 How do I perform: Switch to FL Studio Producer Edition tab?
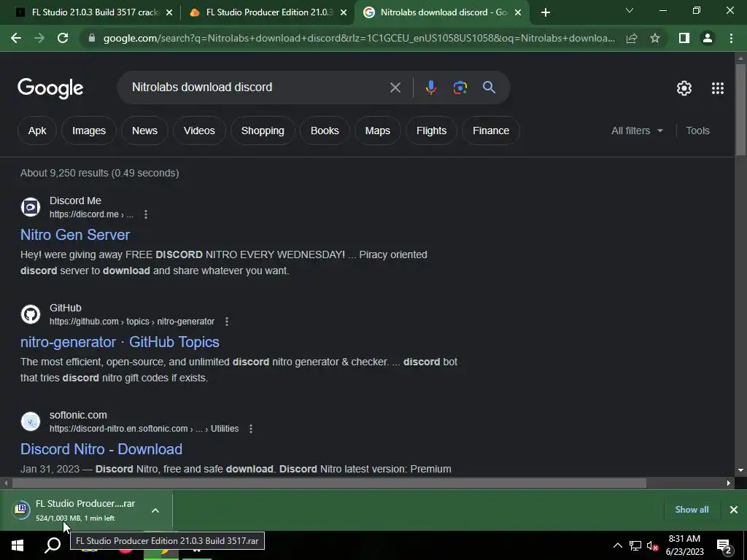click(268, 12)
